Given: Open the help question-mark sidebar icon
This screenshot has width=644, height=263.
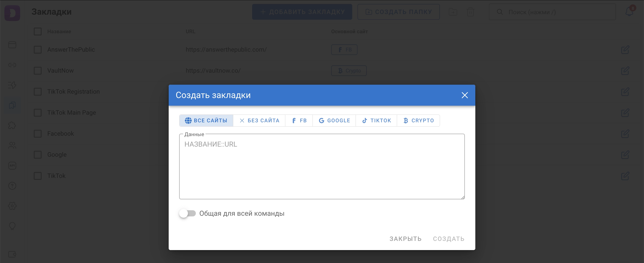Looking at the screenshot, I should pyautogui.click(x=12, y=186).
